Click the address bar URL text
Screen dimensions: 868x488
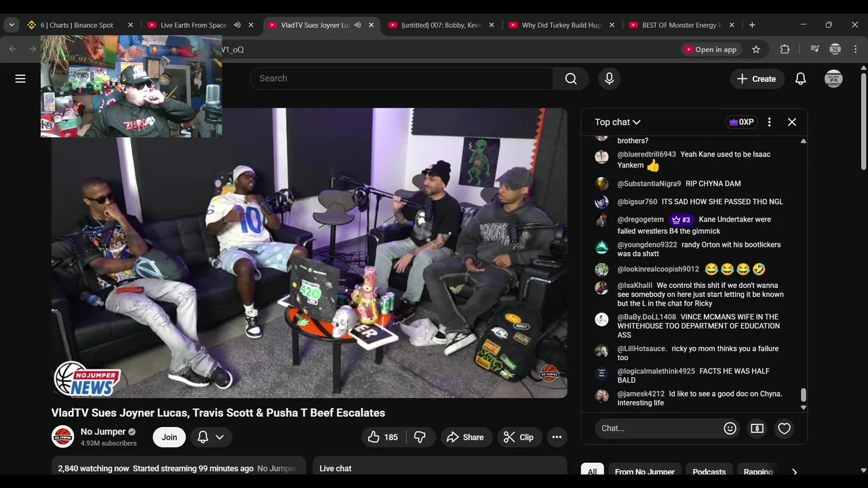click(x=233, y=49)
